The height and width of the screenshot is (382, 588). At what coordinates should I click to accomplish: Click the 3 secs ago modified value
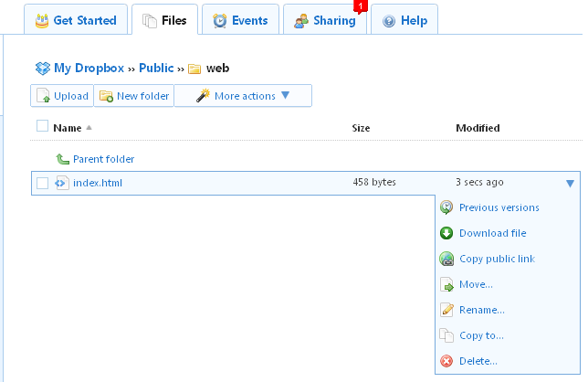pyautogui.click(x=479, y=182)
